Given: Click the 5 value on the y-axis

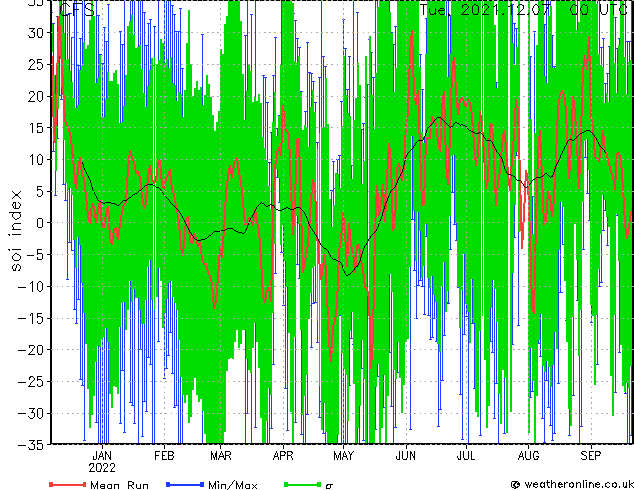Looking at the screenshot, I should click(39, 191).
